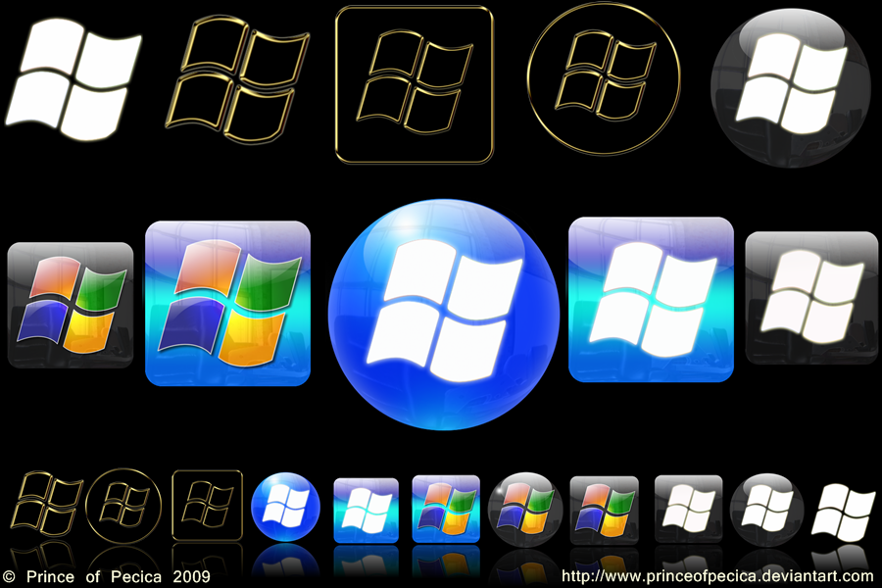The width and height of the screenshot is (882, 588).
Task: Select the big blue sphere Windows orb
Action: click(x=443, y=314)
